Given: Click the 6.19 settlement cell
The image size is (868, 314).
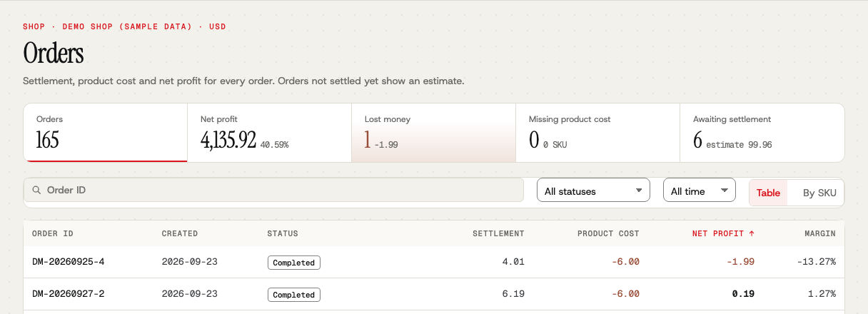Looking at the screenshot, I should 513,294.
